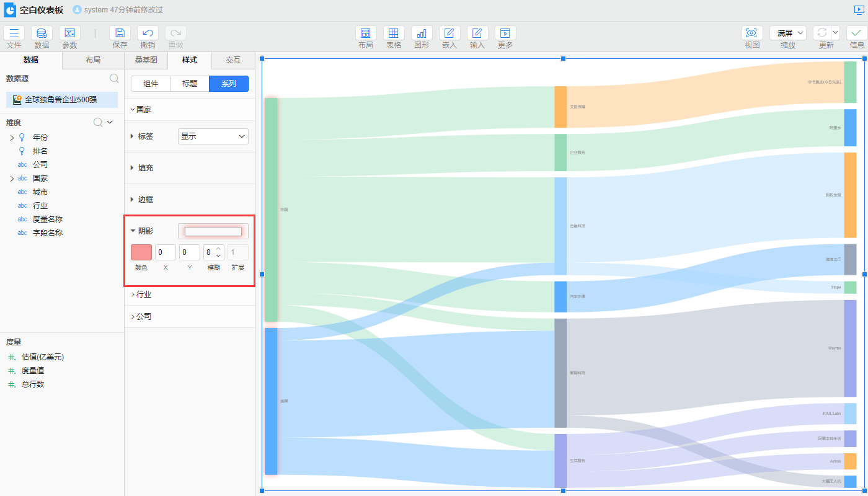This screenshot has height=496, width=868.
Task: Click the Parameters toolbar icon
Action: pos(69,33)
